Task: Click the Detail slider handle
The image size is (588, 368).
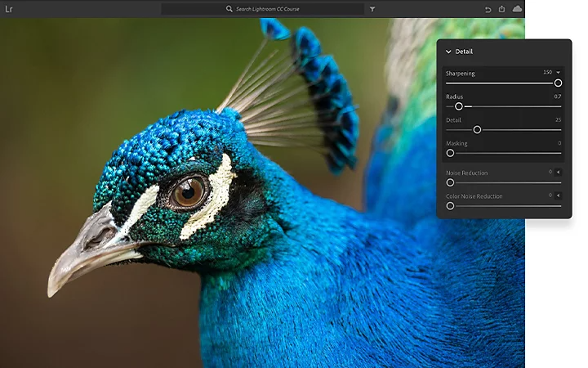Action: click(477, 129)
